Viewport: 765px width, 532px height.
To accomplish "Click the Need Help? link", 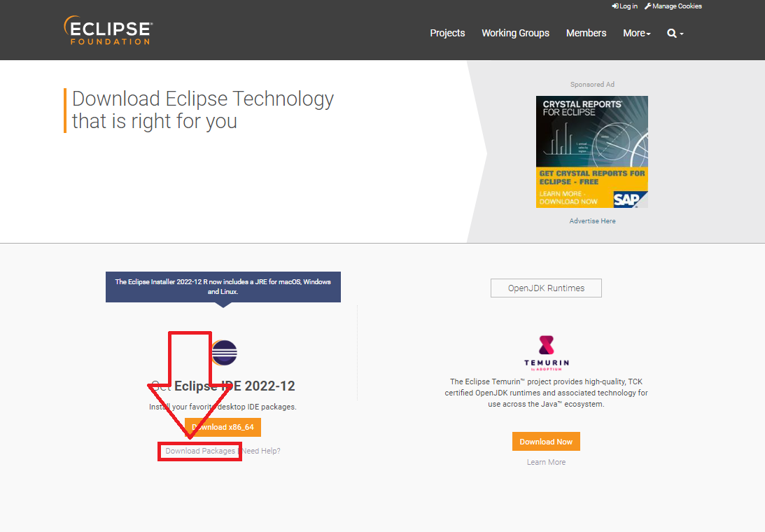I will click(x=262, y=451).
